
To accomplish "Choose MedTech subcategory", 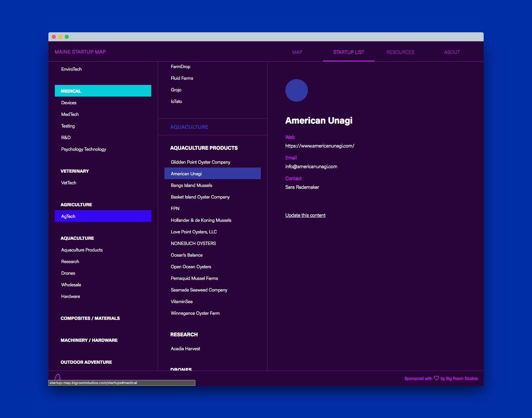I will [x=70, y=114].
